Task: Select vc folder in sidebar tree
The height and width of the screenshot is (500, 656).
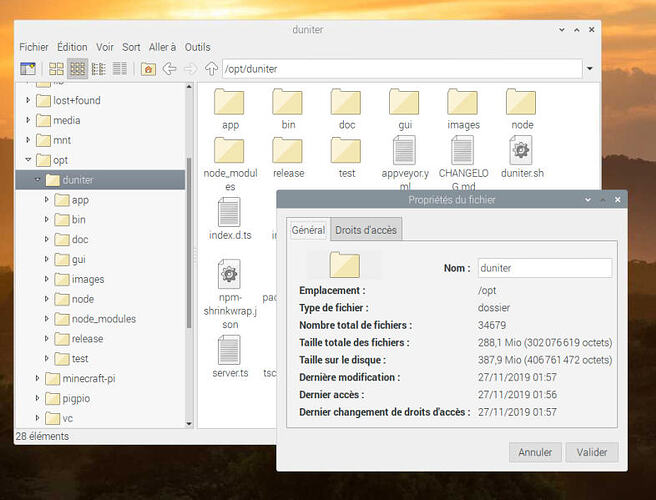Action: [x=68, y=418]
